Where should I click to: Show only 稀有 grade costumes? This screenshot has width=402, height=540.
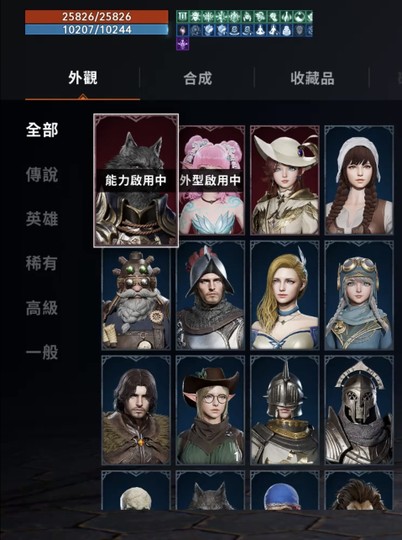(x=42, y=263)
